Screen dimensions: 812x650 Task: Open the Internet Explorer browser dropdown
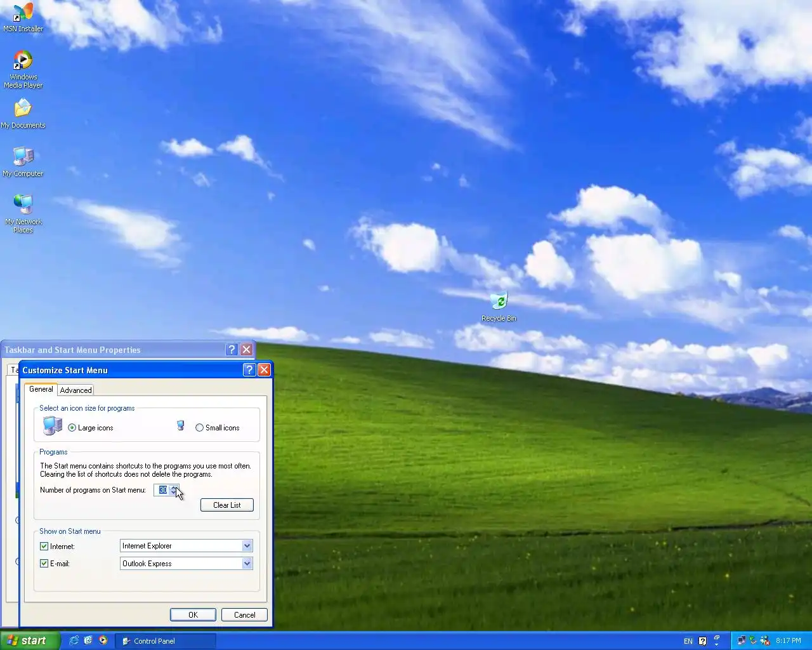click(x=247, y=546)
